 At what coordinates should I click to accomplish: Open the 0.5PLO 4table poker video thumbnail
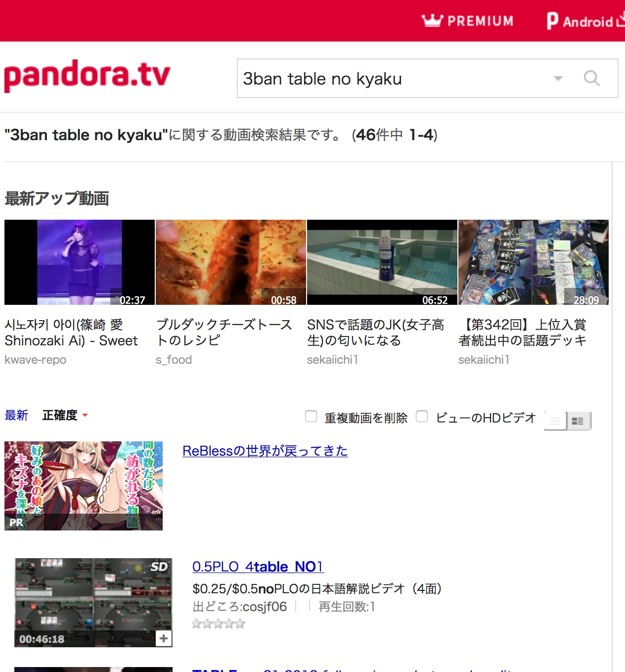tap(93, 603)
